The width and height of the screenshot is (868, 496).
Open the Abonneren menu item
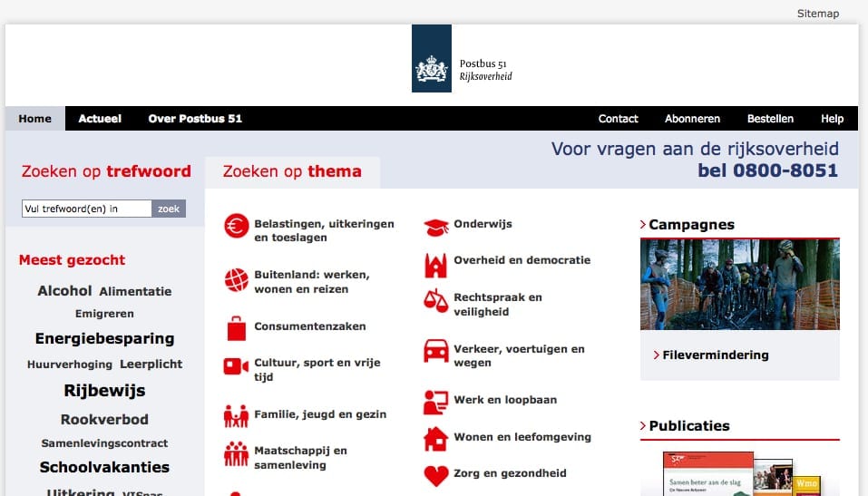click(x=693, y=119)
